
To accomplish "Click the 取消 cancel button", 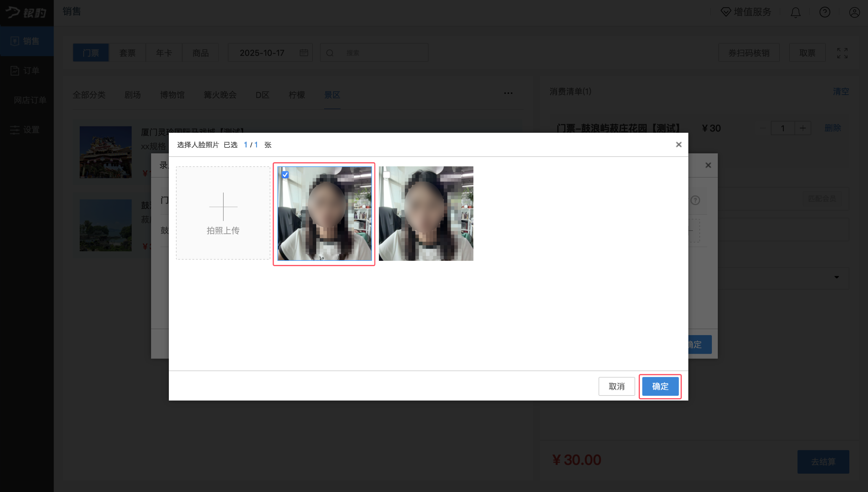I will click(616, 386).
